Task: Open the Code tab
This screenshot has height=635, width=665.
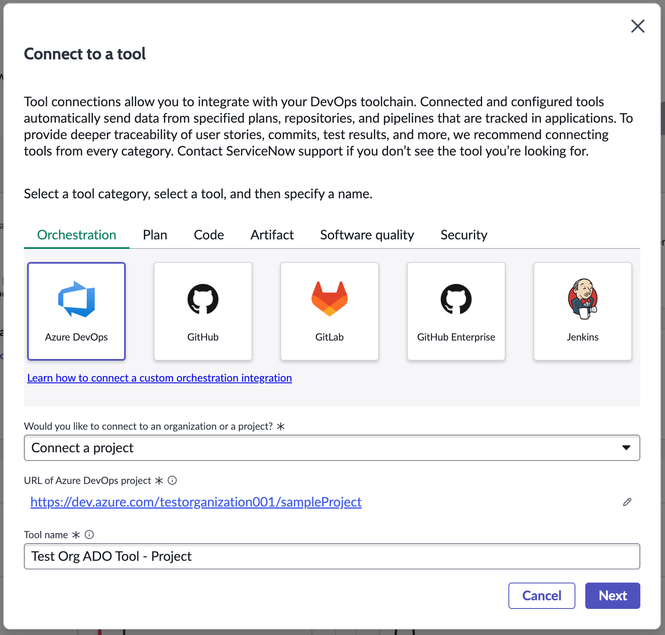Action: 209,235
